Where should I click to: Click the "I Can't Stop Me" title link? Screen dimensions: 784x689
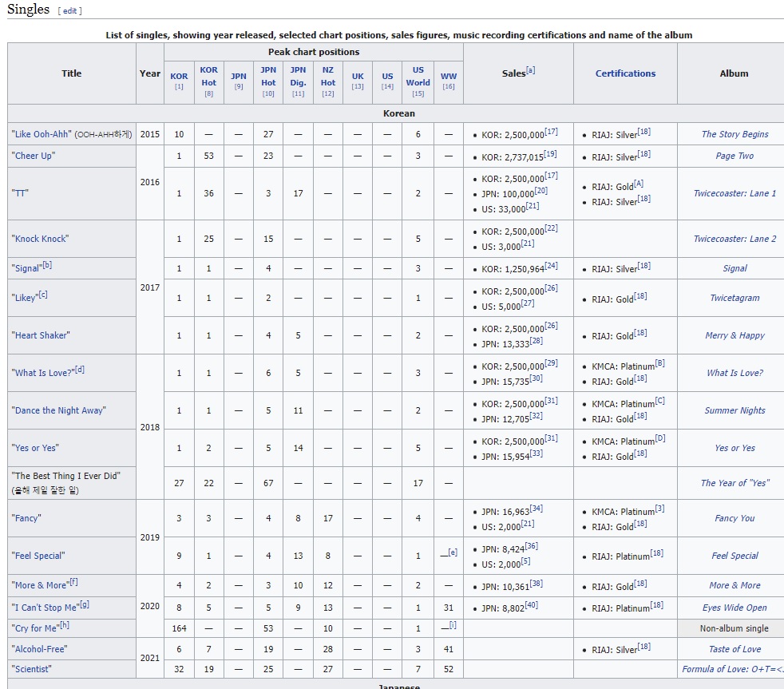tap(46, 608)
